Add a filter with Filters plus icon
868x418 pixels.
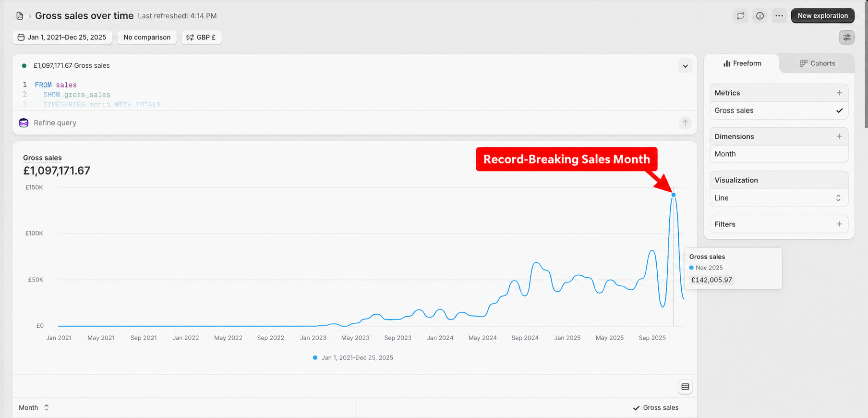click(x=839, y=224)
